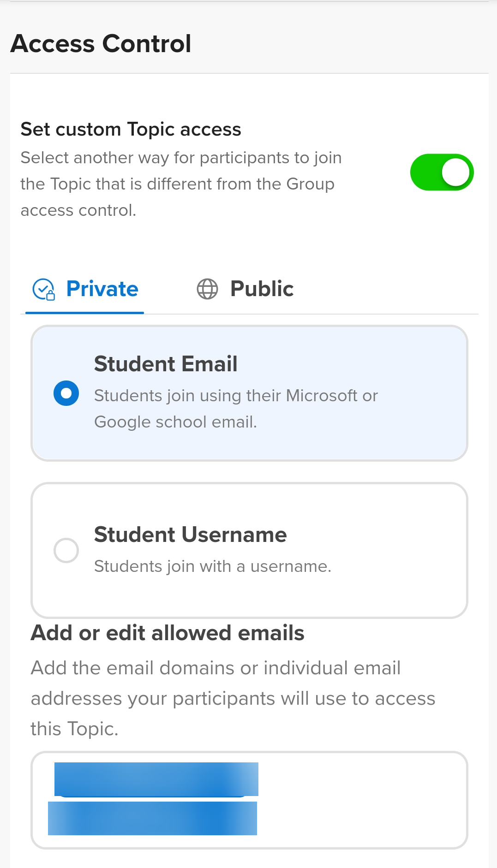Click the Access Control heading
This screenshot has width=497, height=868.
pos(101,44)
